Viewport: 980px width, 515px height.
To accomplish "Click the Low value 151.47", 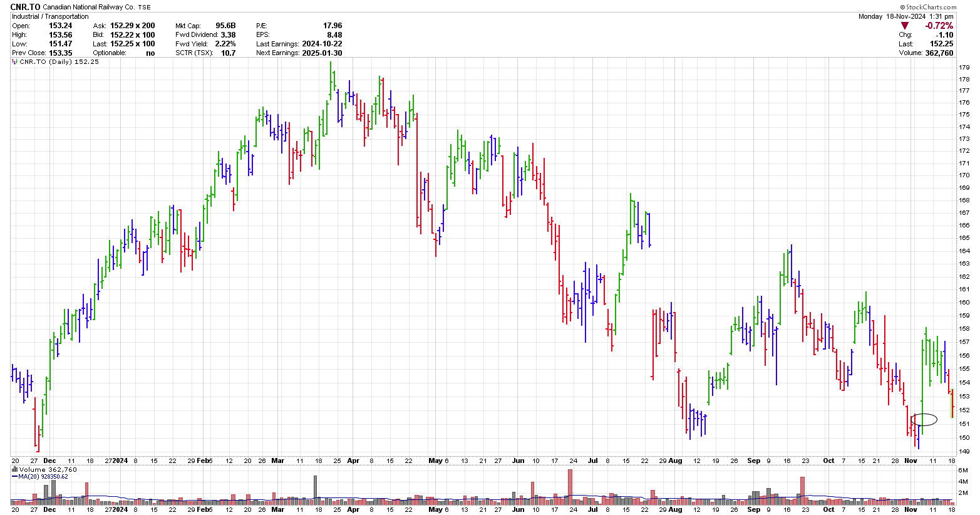I will pyautogui.click(x=60, y=44).
